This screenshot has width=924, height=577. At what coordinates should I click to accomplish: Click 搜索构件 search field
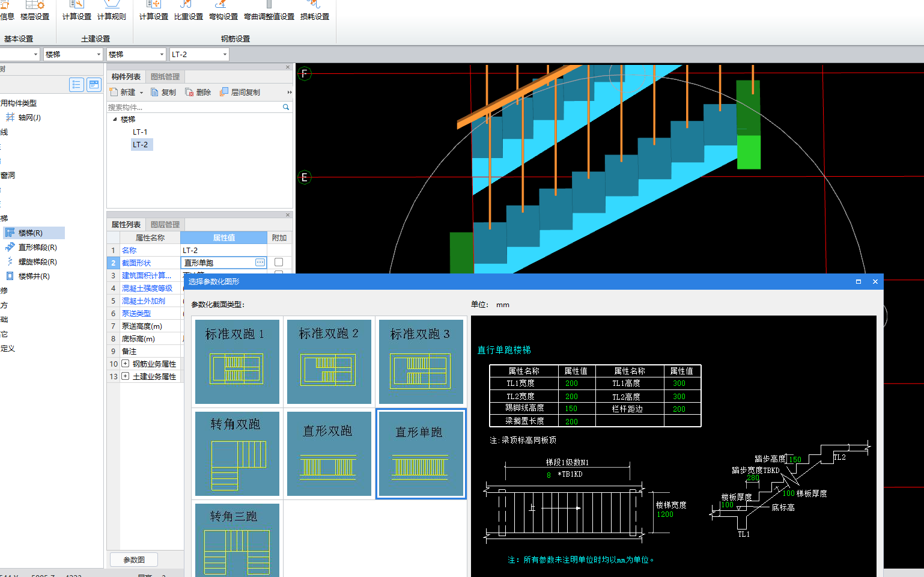click(194, 107)
